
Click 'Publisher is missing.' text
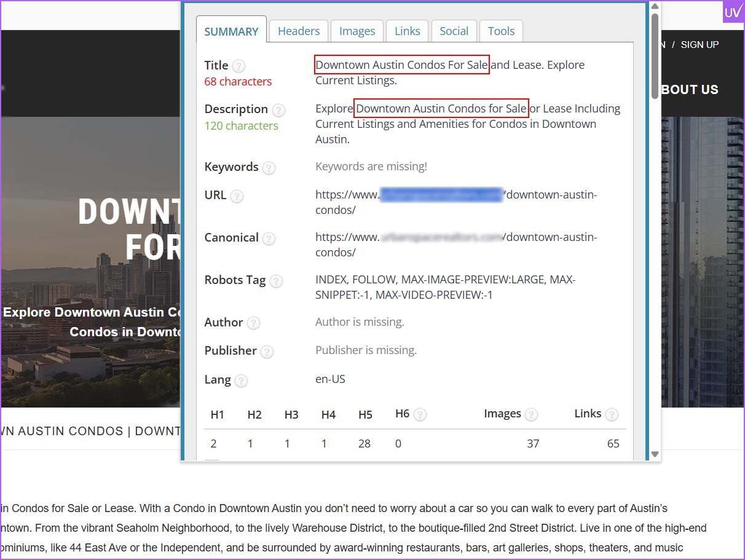(366, 350)
